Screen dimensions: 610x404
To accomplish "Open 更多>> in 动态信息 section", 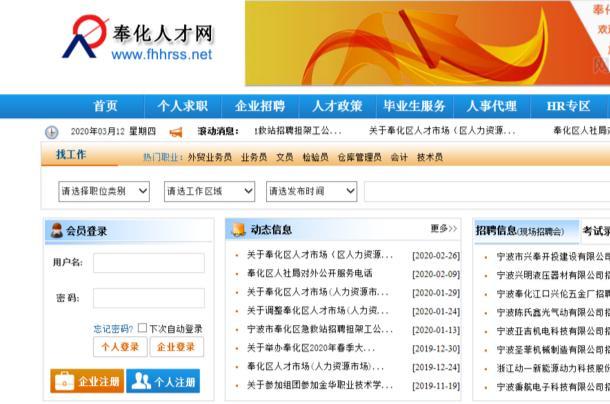I will coord(444,230).
